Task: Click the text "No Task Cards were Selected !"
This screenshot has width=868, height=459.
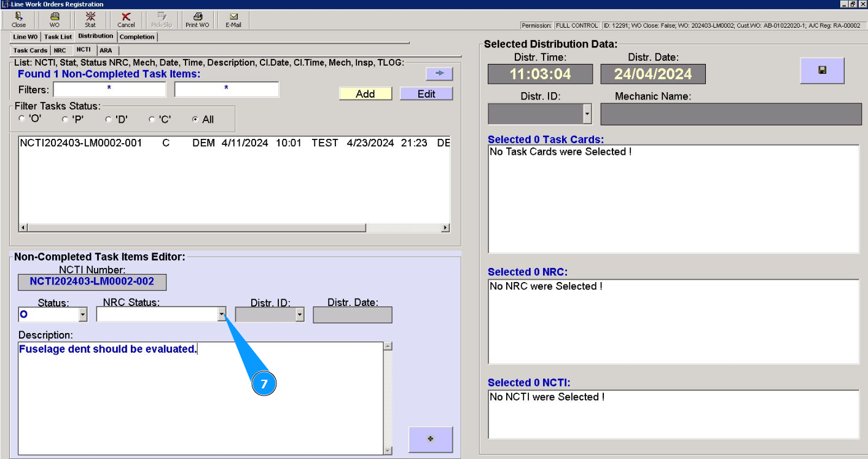Action: 560,151
